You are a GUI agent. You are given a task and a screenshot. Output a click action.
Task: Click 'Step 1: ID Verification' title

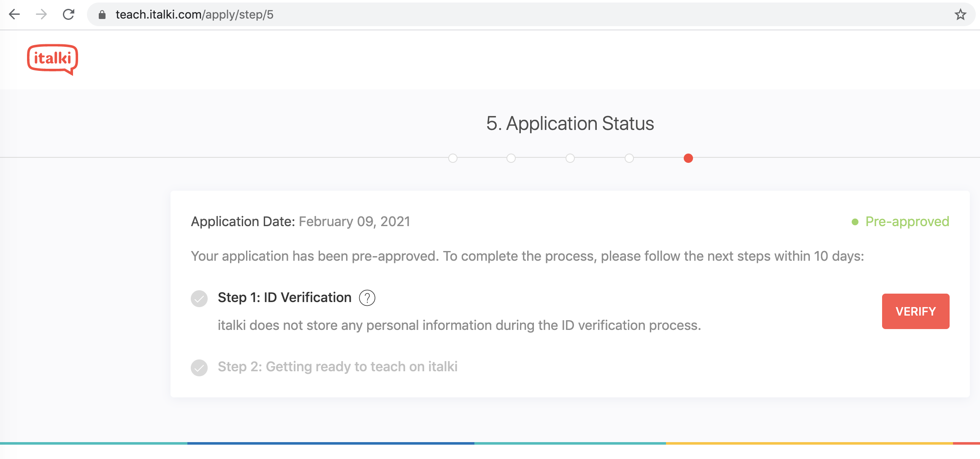click(284, 297)
